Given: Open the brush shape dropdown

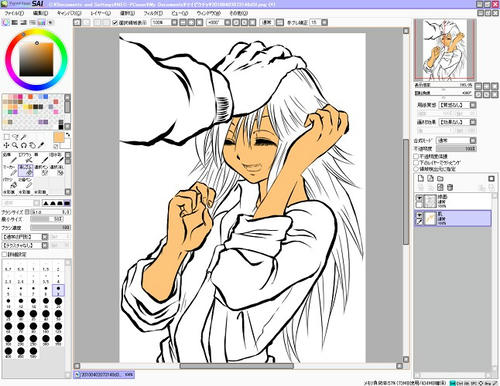Looking at the screenshot, I should point(25,237).
